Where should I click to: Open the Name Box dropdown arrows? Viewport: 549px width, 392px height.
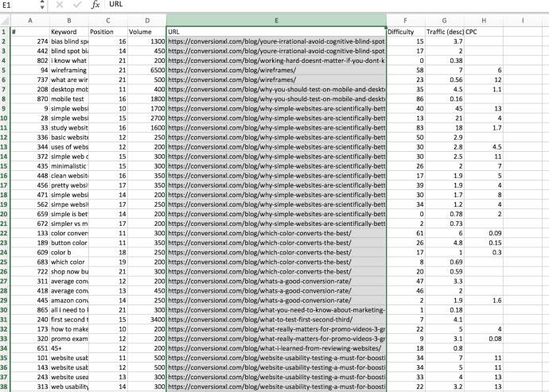pyautogui.click(x=42, y=5)
